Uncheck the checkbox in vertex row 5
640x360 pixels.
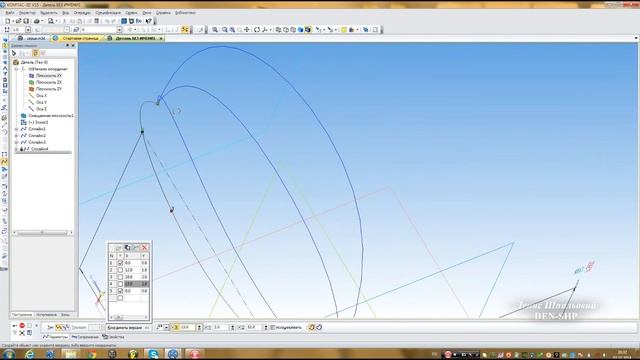pyautogui.click(x=120, y=291)
